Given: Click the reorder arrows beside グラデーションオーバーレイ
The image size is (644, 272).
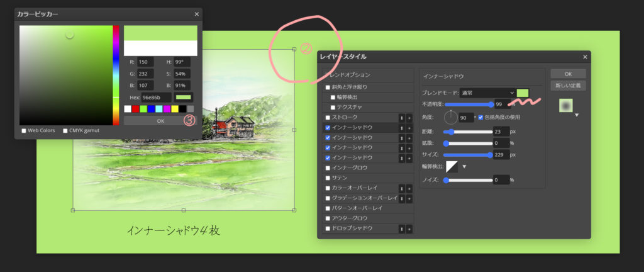Looking at the screenshot, I should click(x=401, y=198).
